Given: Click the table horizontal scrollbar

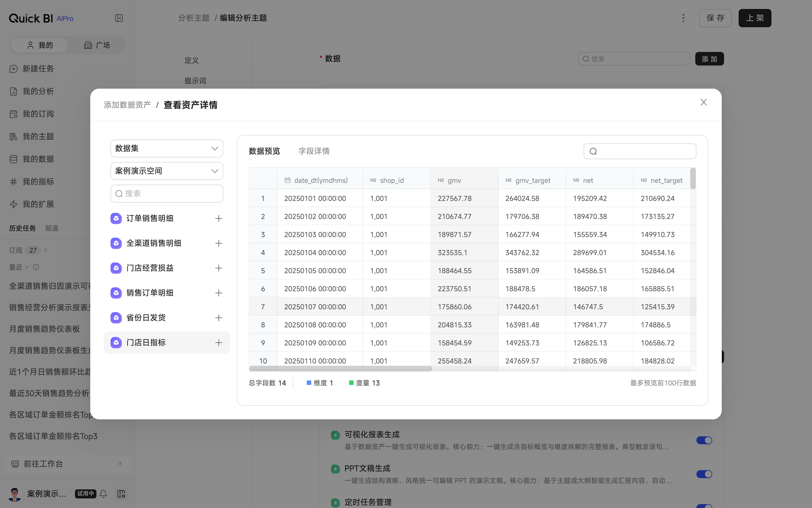Looking at the screenshot, I should (340, 369).
